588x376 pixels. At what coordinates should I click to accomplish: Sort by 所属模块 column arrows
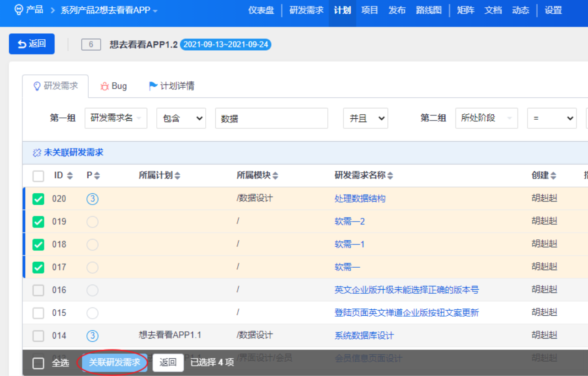[275, 176]
